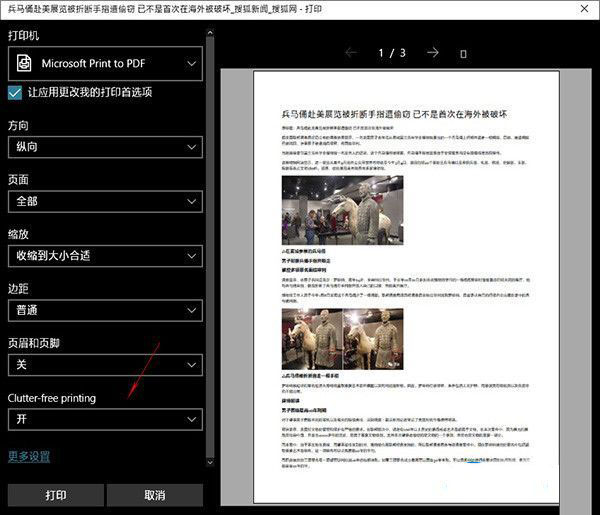Click the settings panel scrollbar down arrow
The height and width of the screenshot is (515, 600).
click(x=209, y=463)
